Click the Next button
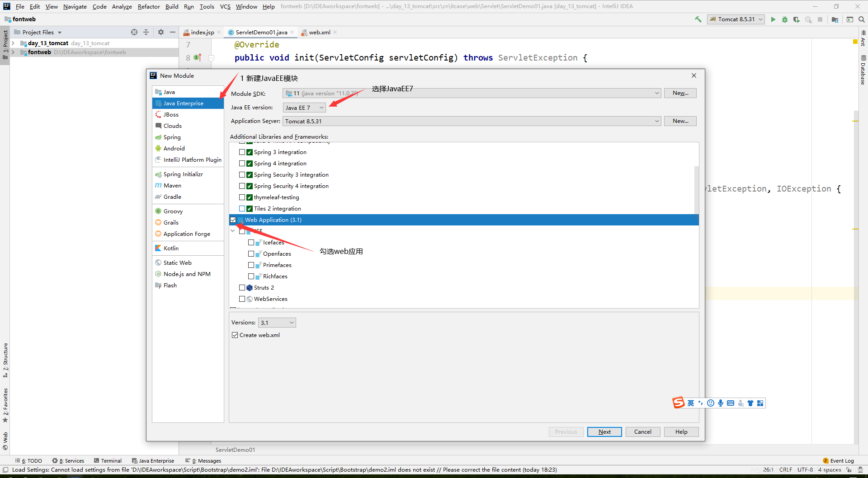 click(604, 432)
